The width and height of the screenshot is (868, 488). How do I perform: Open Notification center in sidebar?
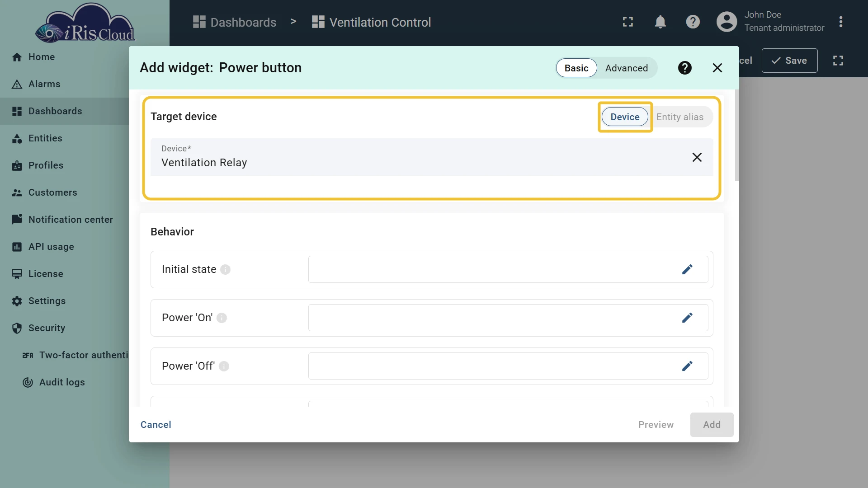(x=63, y=220)
